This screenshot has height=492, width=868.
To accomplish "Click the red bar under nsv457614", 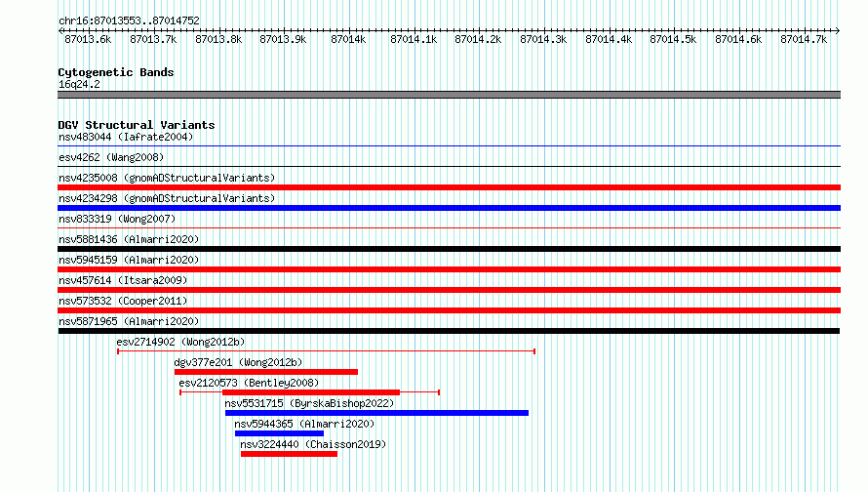I will [x=449, y=290].
